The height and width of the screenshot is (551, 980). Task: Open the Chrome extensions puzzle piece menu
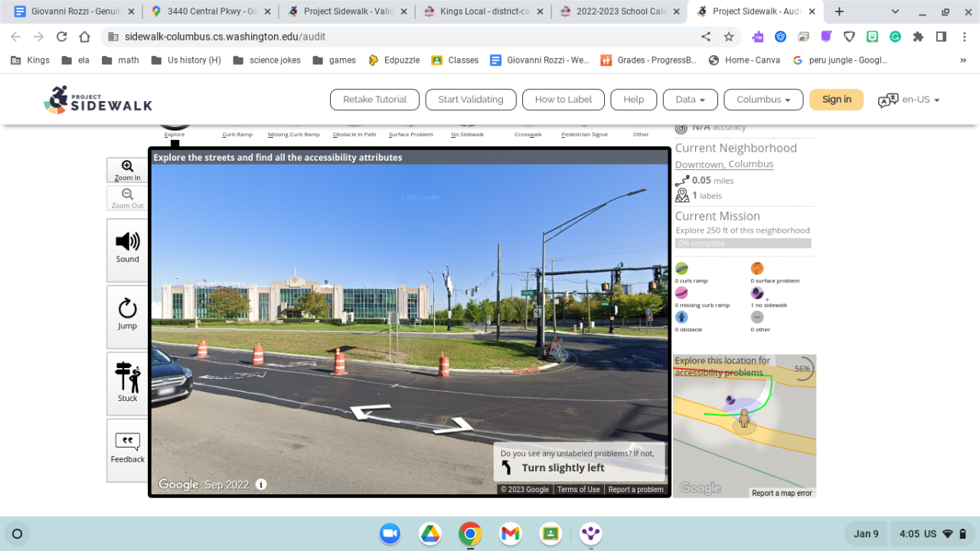[918, 37]
